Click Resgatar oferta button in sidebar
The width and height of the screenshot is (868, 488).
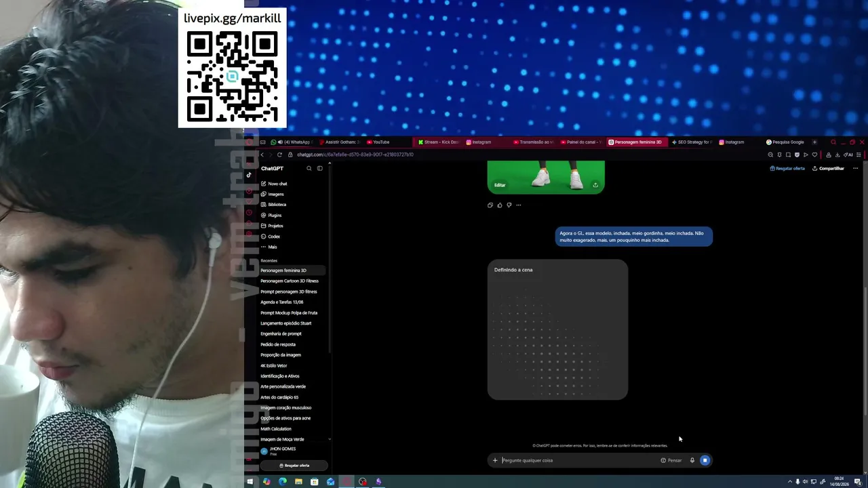tap(294, 466)
